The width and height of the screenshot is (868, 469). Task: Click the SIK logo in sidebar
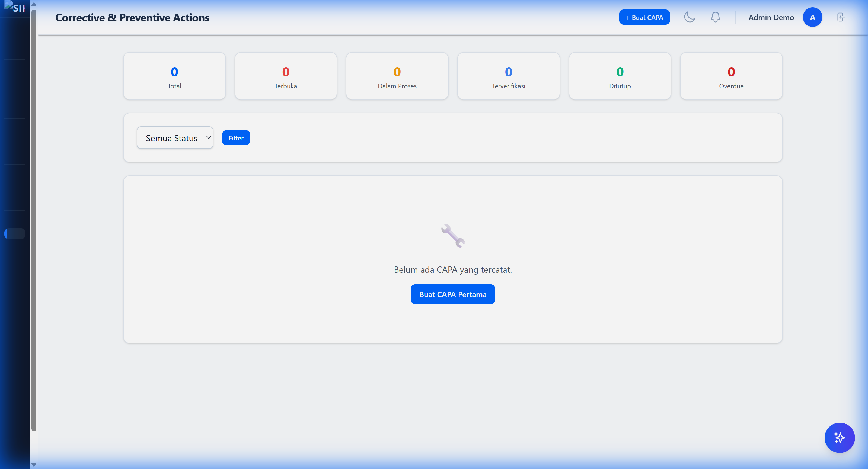pyautogui.click(x=15, y=7)
